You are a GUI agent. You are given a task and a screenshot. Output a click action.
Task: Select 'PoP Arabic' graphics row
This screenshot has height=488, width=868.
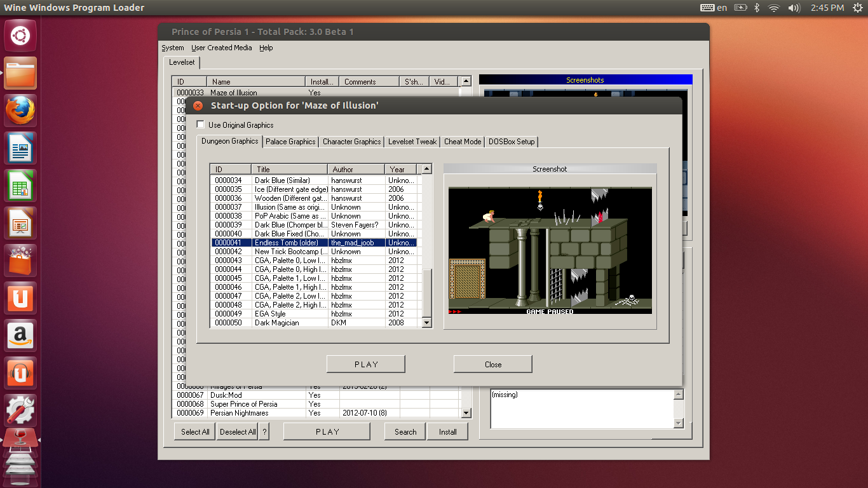coord(314,216)
